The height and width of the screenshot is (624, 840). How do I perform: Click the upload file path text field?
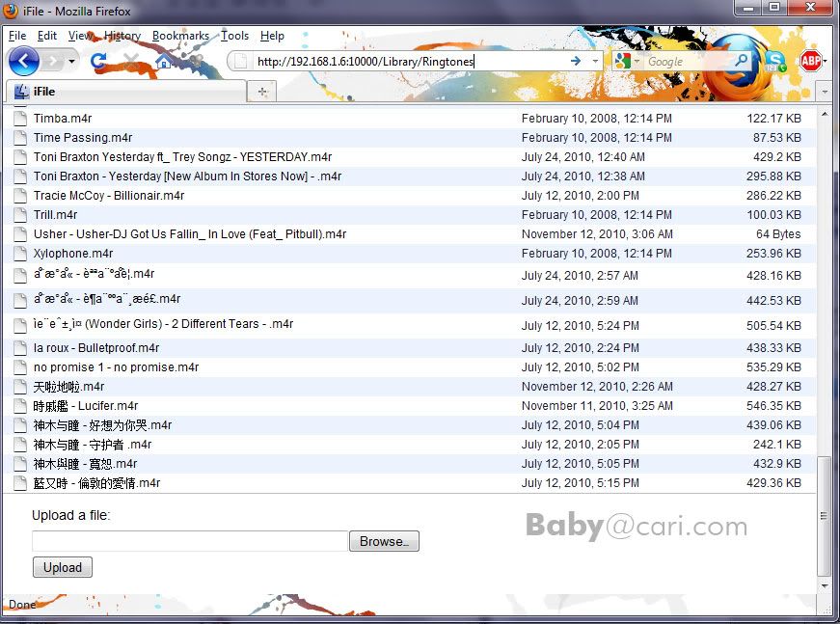tap(190, 541)
